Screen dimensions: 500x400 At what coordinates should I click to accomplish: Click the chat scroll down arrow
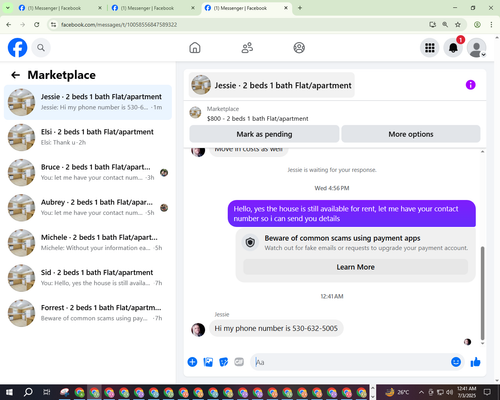pyautogui.click(x=482, y=343)
